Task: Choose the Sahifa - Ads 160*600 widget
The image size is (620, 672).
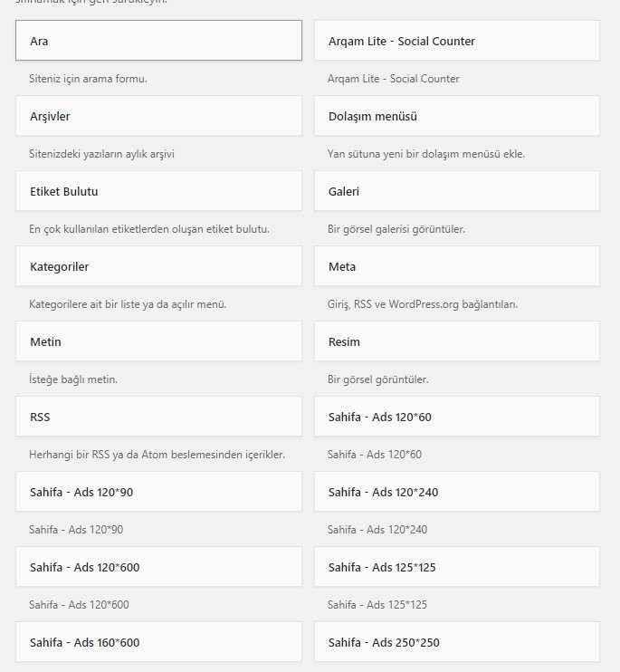Action: click(158, 642)
